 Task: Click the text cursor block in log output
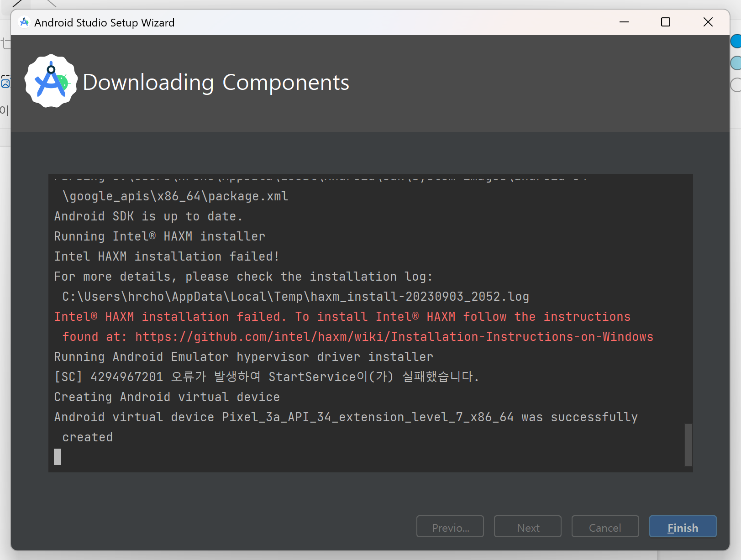[58, 457]
